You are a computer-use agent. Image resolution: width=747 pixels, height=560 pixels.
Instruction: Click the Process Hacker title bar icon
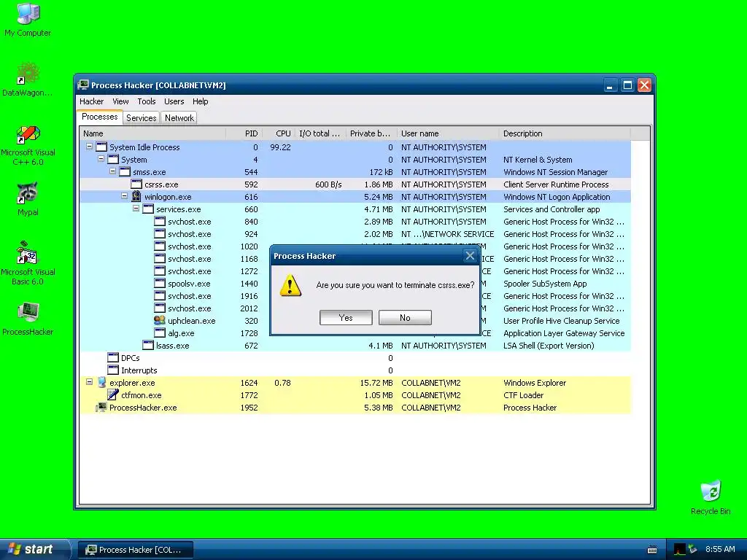pos(83,85)
